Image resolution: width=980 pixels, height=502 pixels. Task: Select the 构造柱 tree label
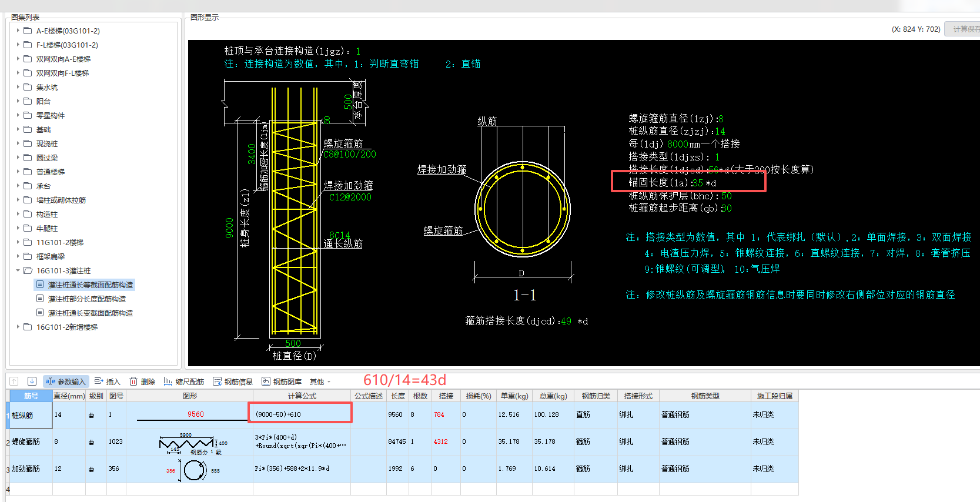tap(47, 214)
